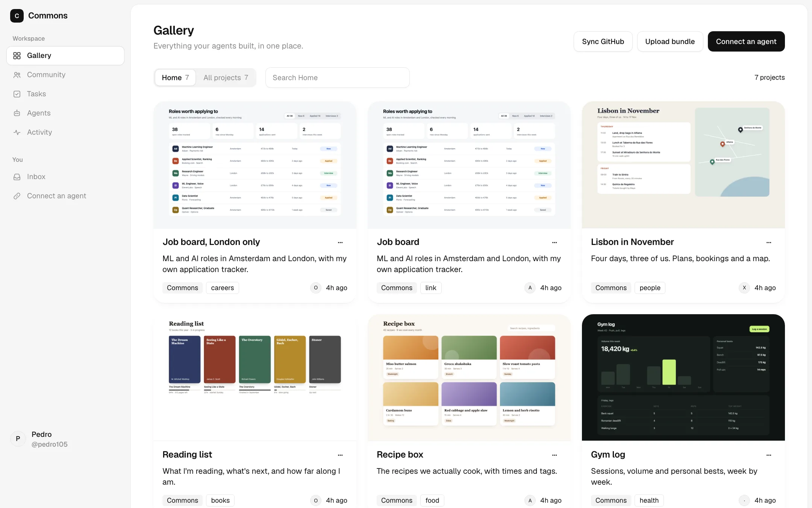
Task: Click the '7 projects' count text
Action: [770, 78]
